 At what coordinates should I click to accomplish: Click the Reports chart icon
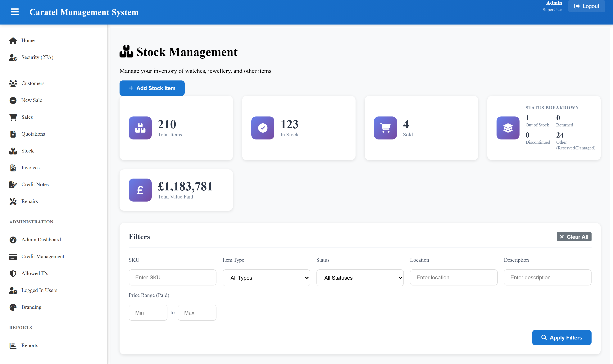13,346
